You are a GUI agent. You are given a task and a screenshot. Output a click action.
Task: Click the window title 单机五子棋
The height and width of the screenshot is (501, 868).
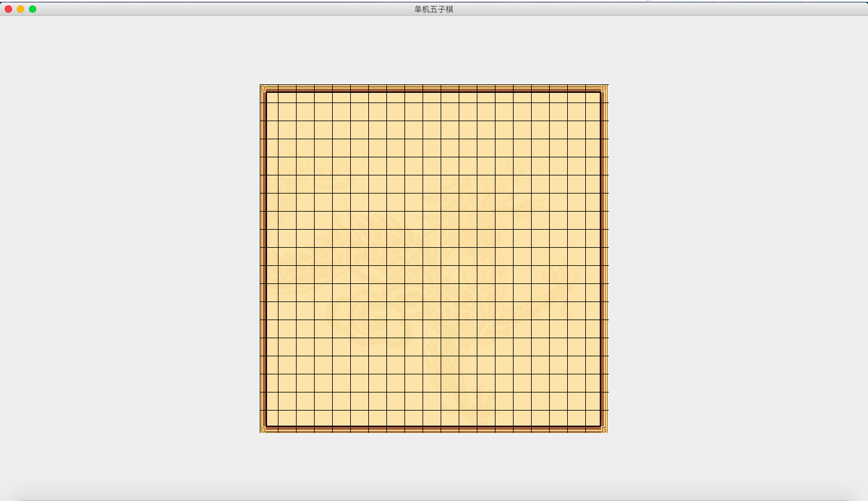coord(434,9)
